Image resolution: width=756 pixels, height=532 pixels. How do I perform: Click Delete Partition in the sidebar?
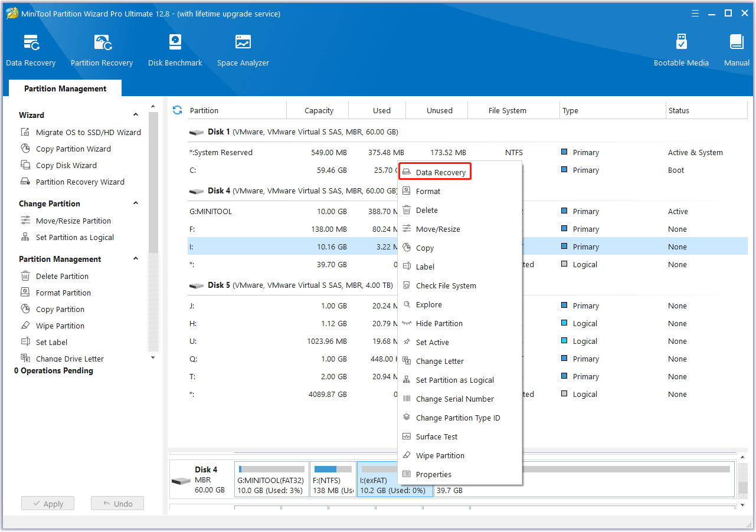(54, 276)
